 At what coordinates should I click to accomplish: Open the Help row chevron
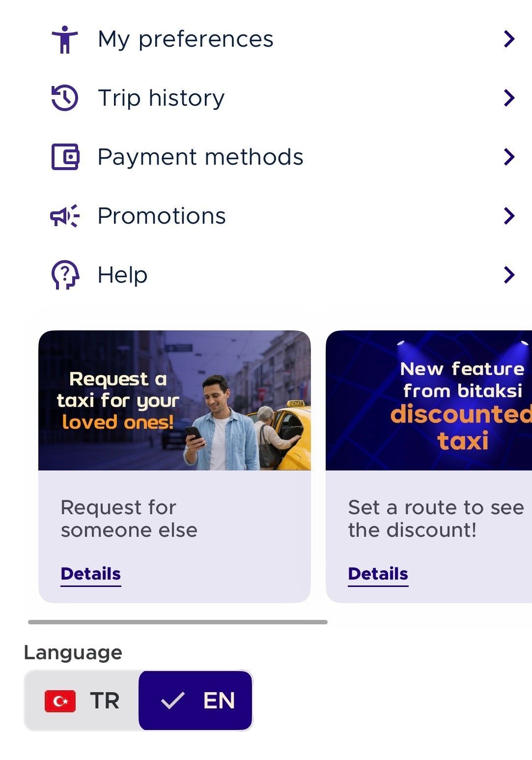coord(509,275)
